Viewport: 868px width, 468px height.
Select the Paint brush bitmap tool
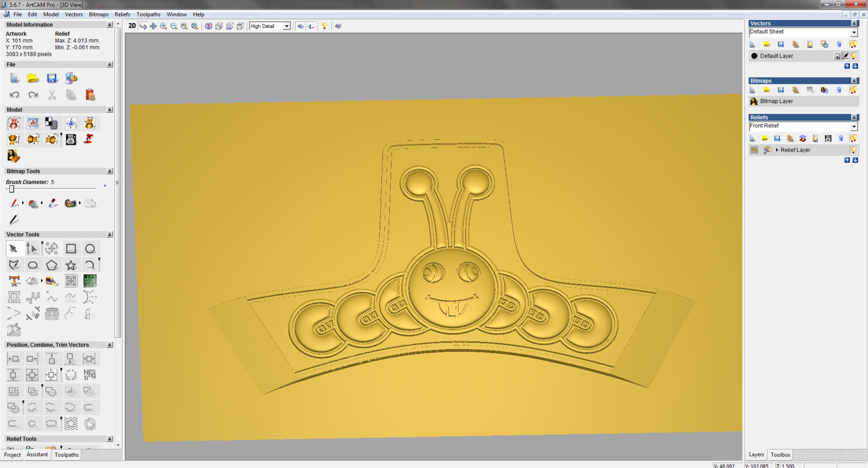point(14,203)
